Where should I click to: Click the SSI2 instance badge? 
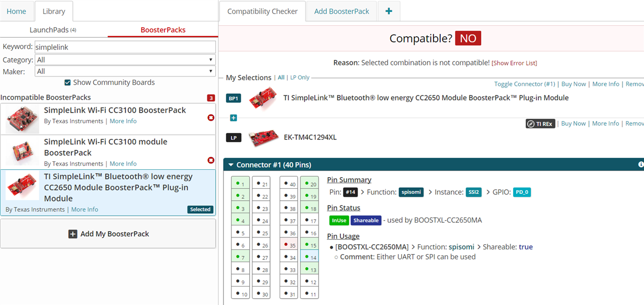[473, 192]
